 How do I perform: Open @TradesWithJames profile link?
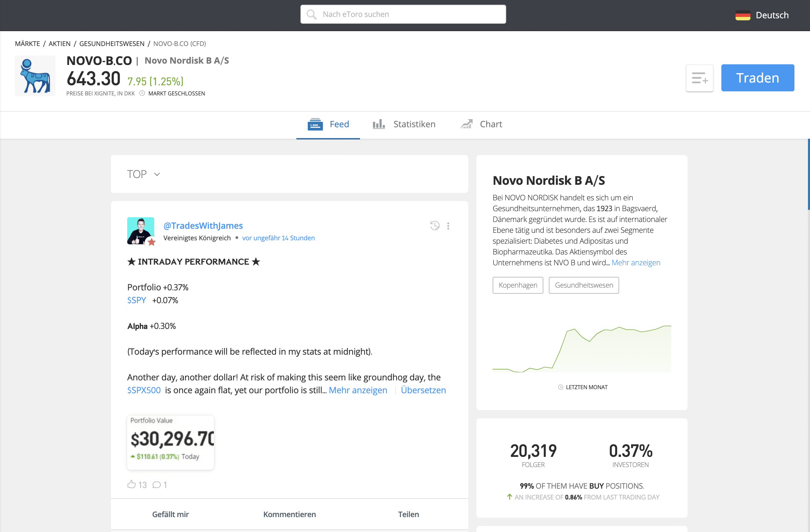[203, 225]
